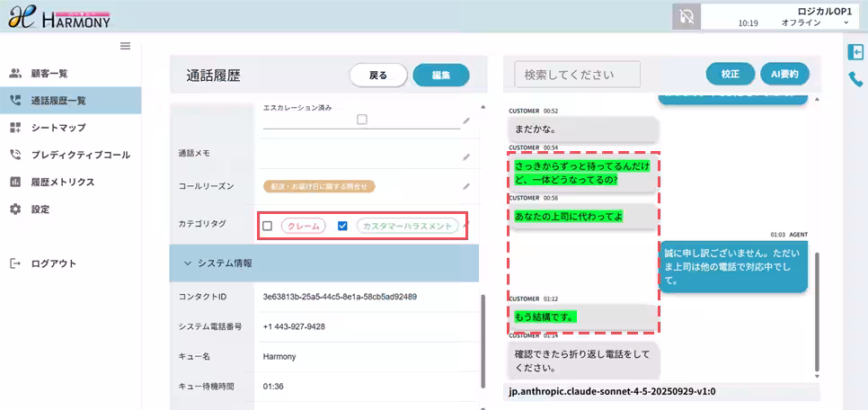Click the panel collapse arrow icon at right
The image size is (868, 410).
855,52
